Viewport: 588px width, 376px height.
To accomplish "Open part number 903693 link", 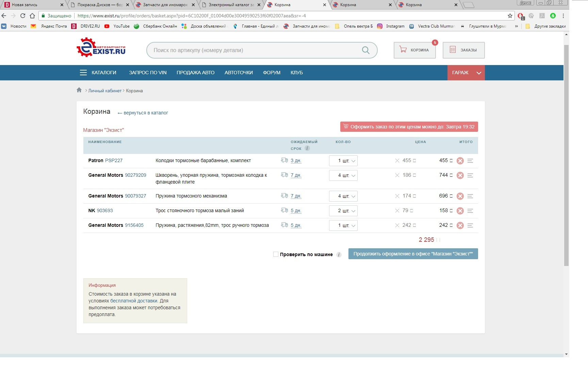I will tap(105, 210).
